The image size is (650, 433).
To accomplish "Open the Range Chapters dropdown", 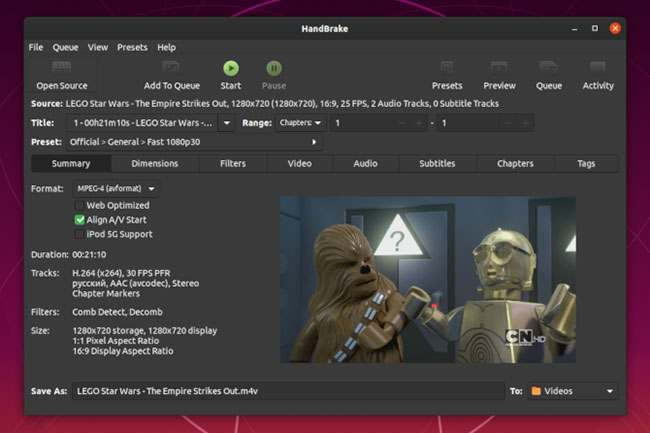I will point(304,123).
